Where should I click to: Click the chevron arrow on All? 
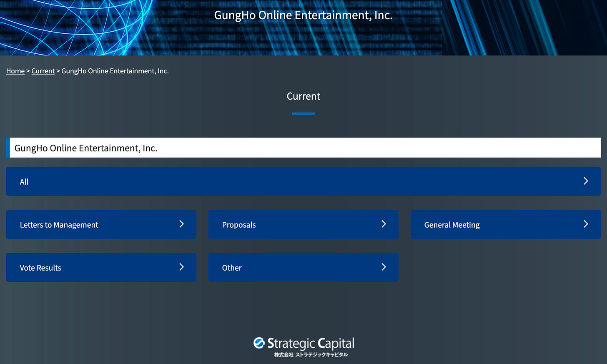(x=586, y=181)
